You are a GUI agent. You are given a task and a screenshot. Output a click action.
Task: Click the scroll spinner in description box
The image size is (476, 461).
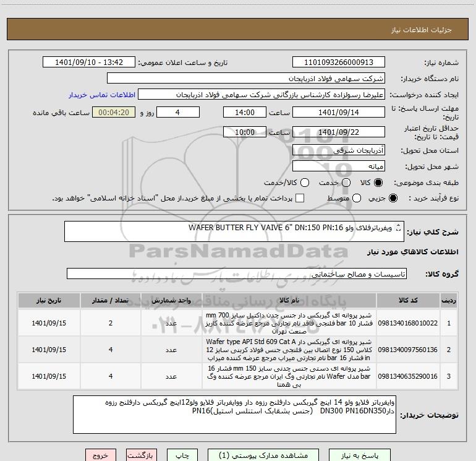[398, 227]
